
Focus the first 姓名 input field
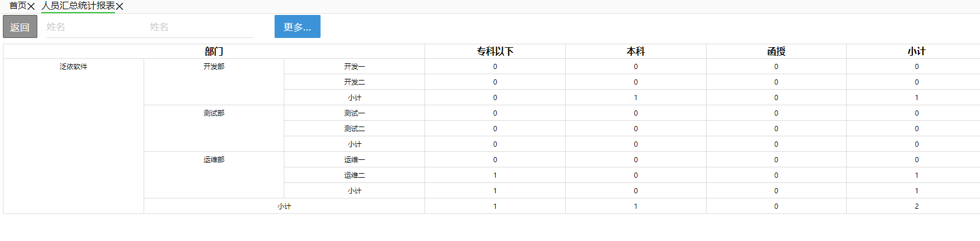(92, 27)
